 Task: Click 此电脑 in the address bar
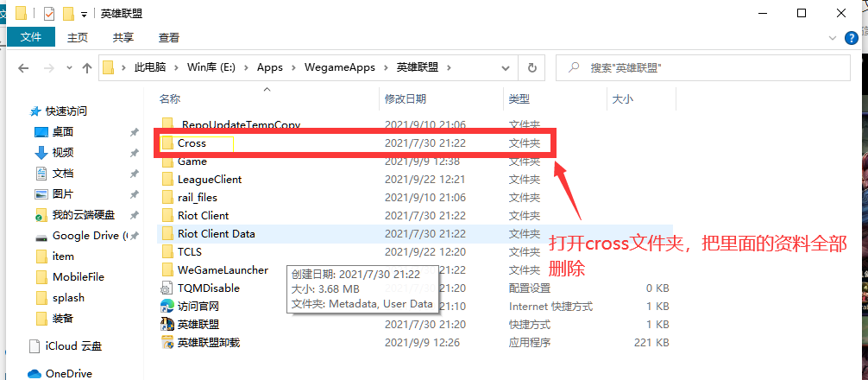pyautogui.click(x=151, y=67)
